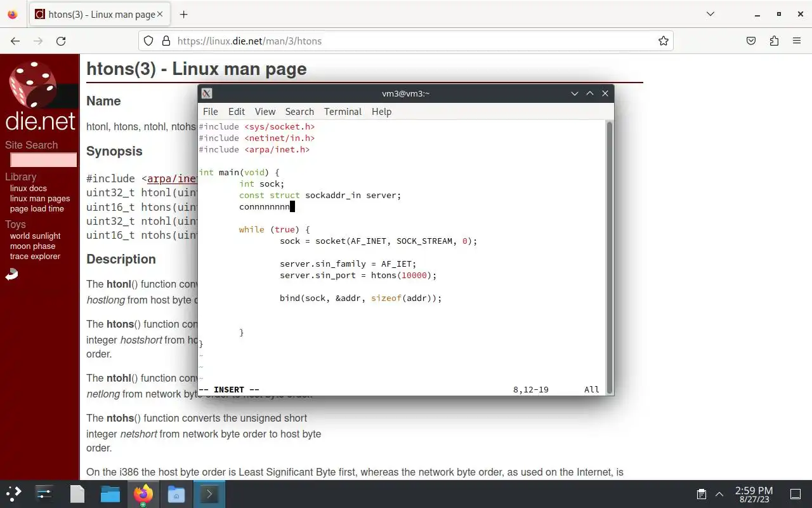Viewport: 812px width, 508px height.
Task: Open the page load time link
Action: [37, 208]
